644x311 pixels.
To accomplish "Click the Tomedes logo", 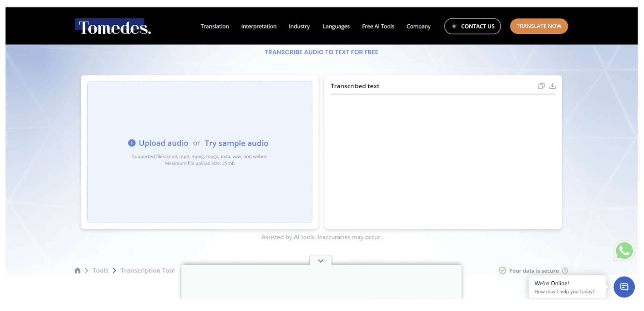I will [x=112, y=27].
